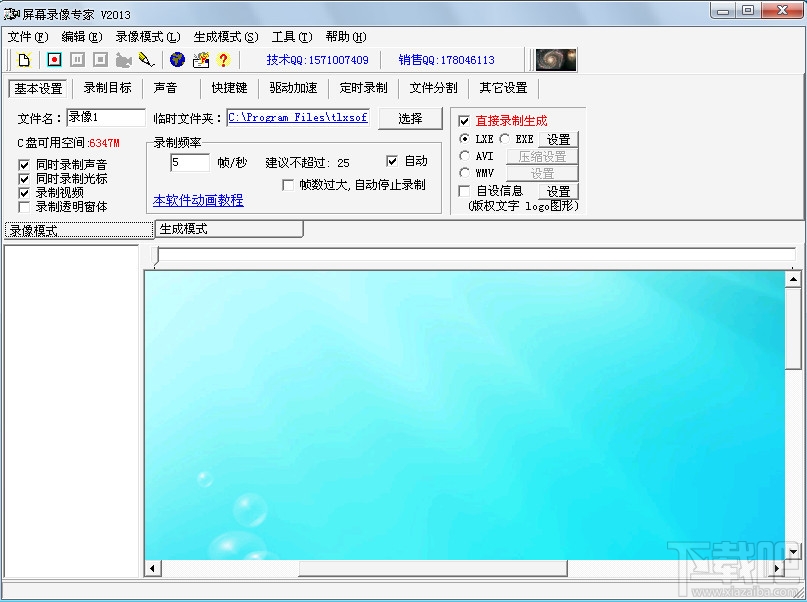
Task: Select the AVI format radio button
Action: tap(464, 156)
